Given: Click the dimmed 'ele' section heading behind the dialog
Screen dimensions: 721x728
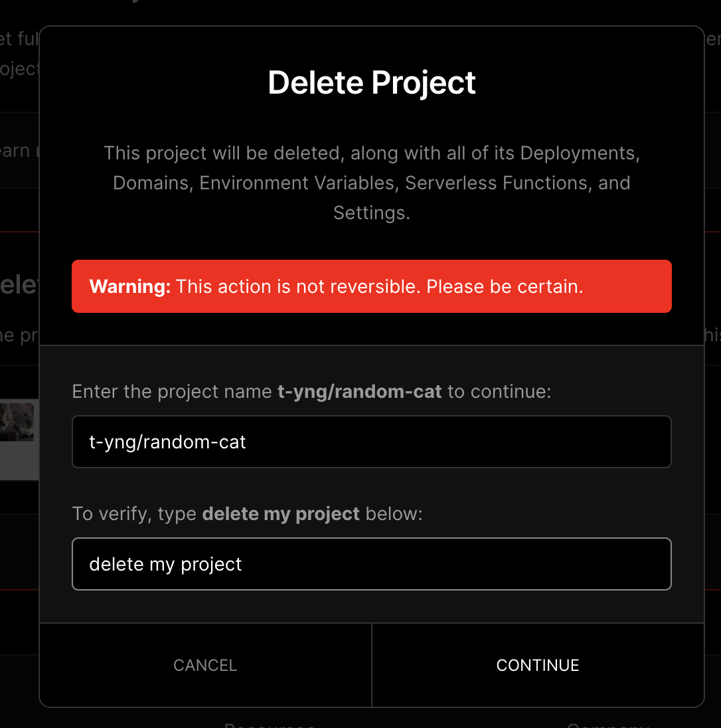Looking at the screenshot, I should 19,285.
